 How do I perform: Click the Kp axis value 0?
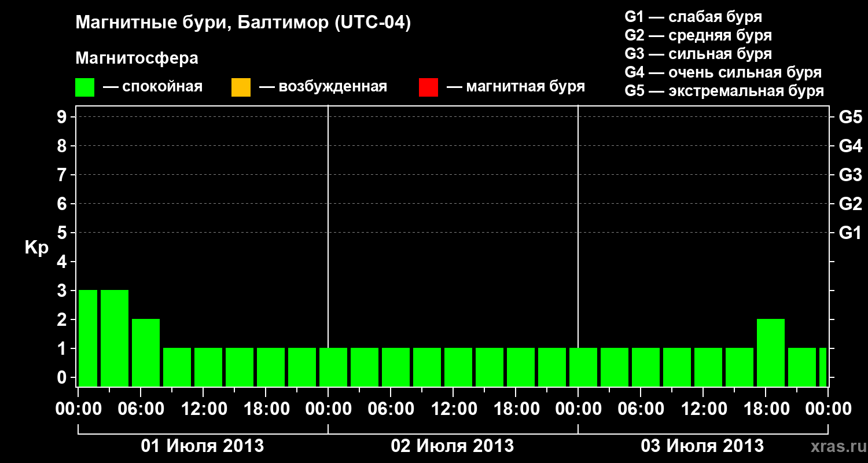click(63, 377)
